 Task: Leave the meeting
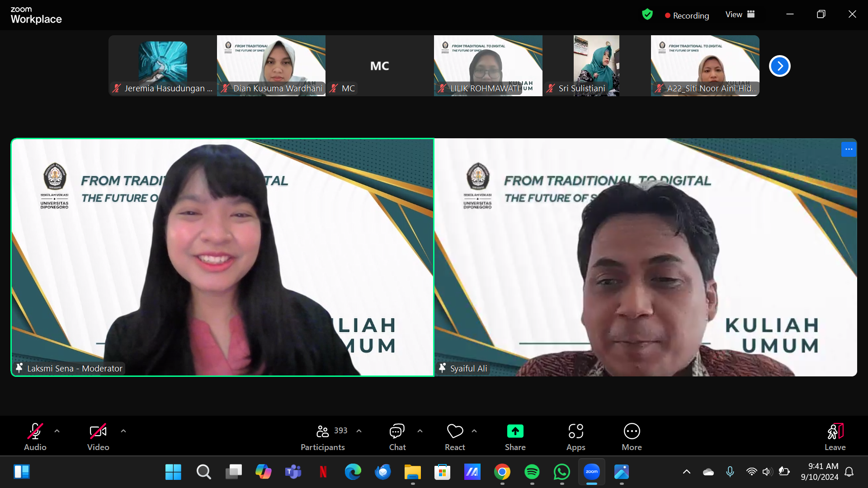835,436
